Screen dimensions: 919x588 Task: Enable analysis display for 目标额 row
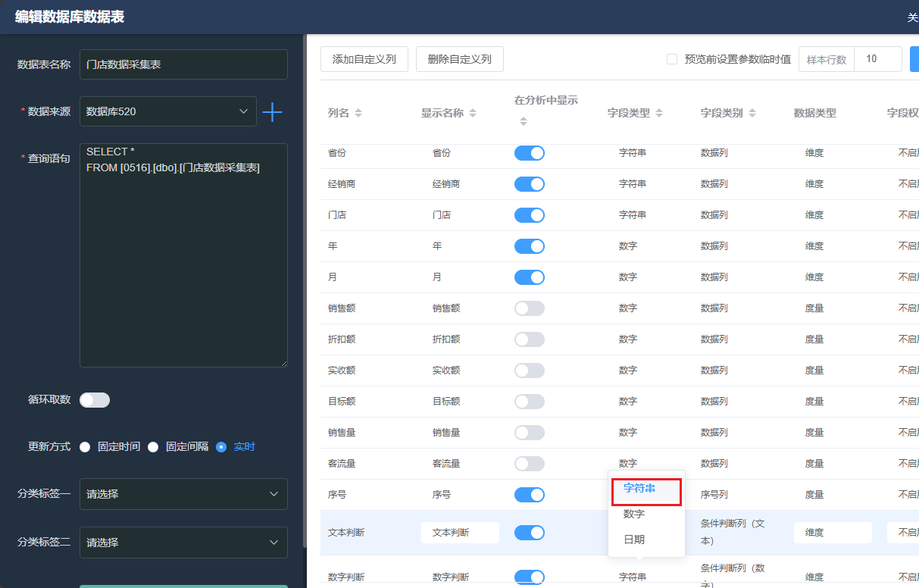(x=530, y=402)
